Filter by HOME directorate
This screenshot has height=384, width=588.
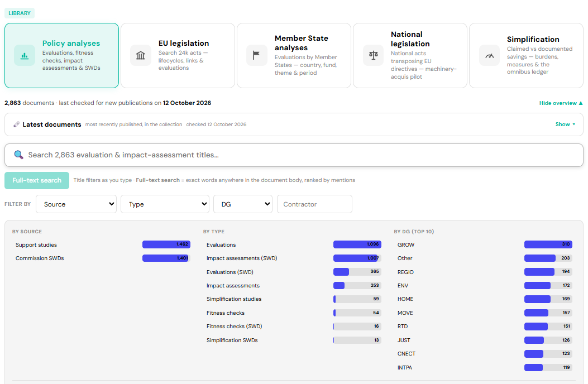click(484, 299)
